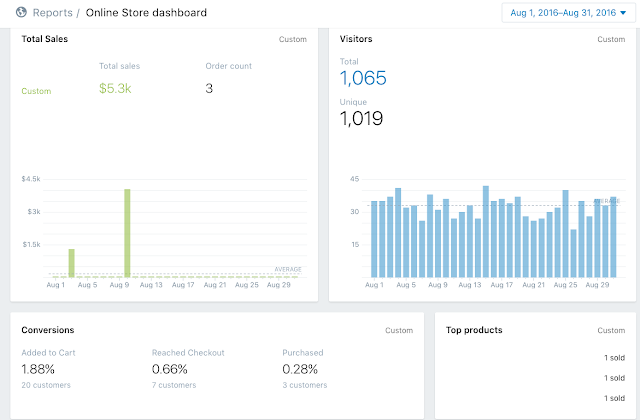Select the tall green Aug 10 sales bar

pyautogui.click(x=127, y=233)
